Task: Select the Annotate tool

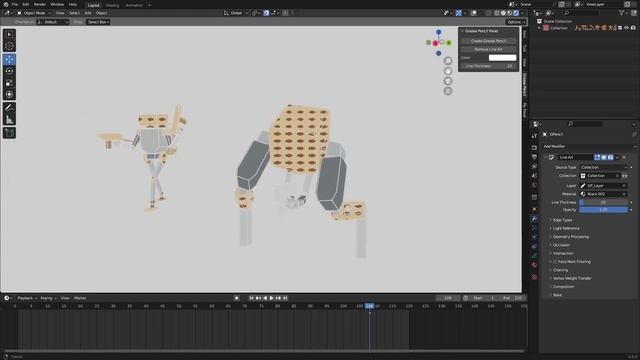Action: (x=9, y=108)
